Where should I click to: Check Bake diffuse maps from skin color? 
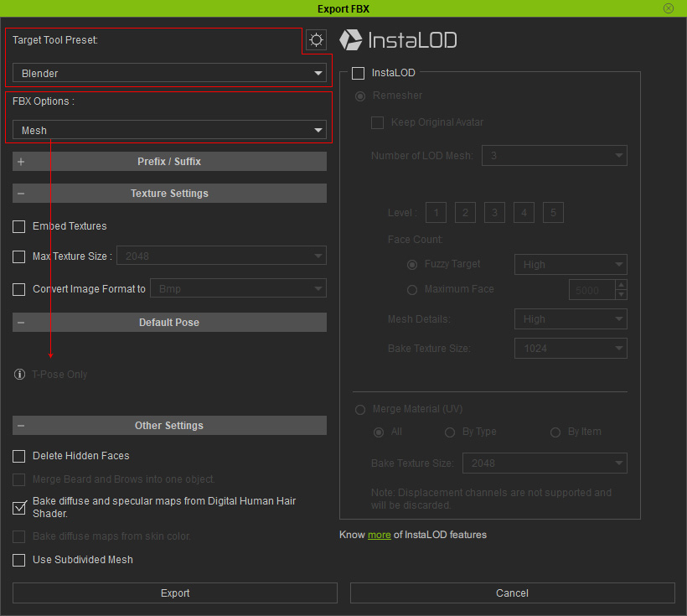18,536
